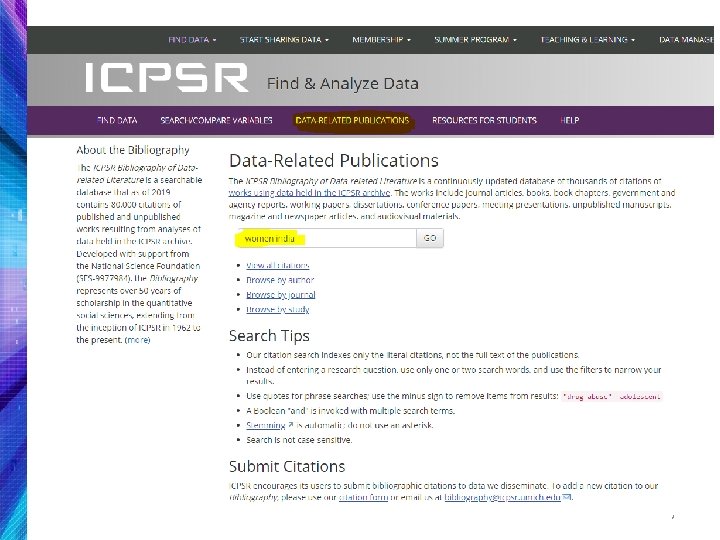Screen dimensions: 720x540
Task: Open the MEMBERSHIP dropdown
Action: [381, 40]
